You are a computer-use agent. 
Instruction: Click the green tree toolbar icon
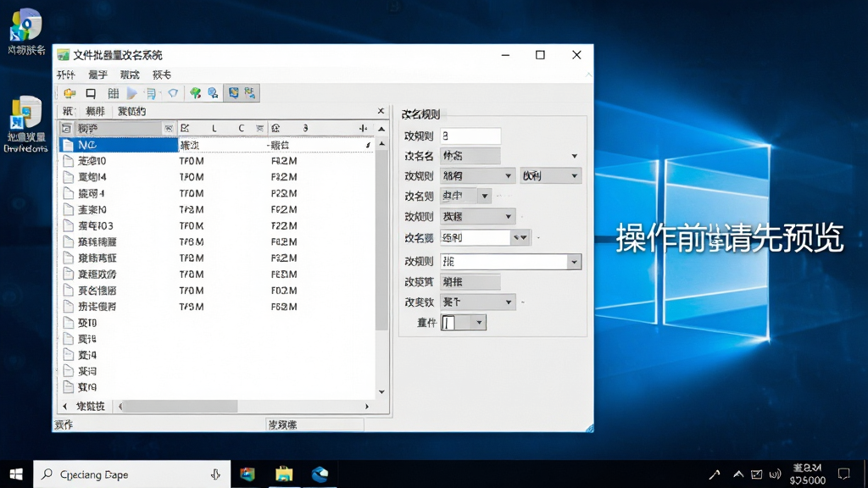(195, 93)
